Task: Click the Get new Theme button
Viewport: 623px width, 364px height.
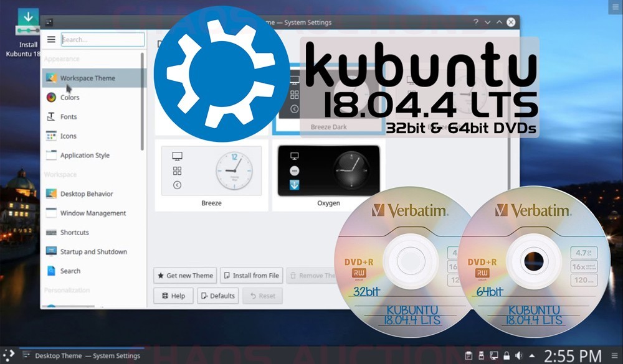Action: (x=185, y=276)
